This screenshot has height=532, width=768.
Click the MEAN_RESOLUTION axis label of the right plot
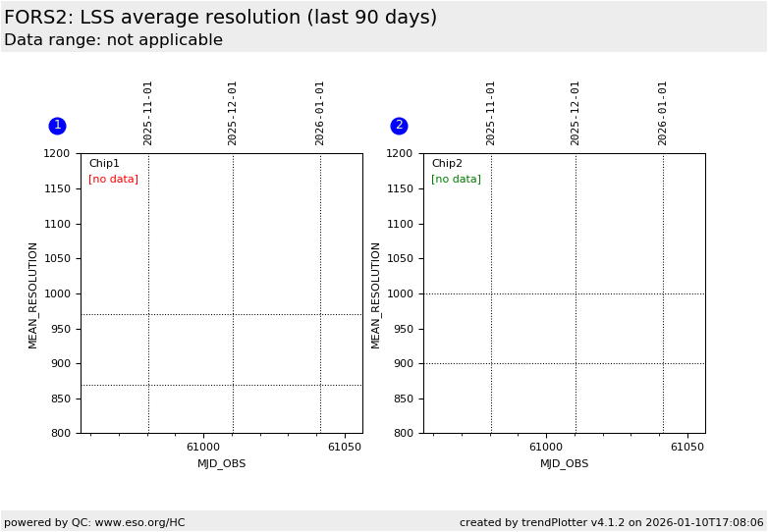375,294
